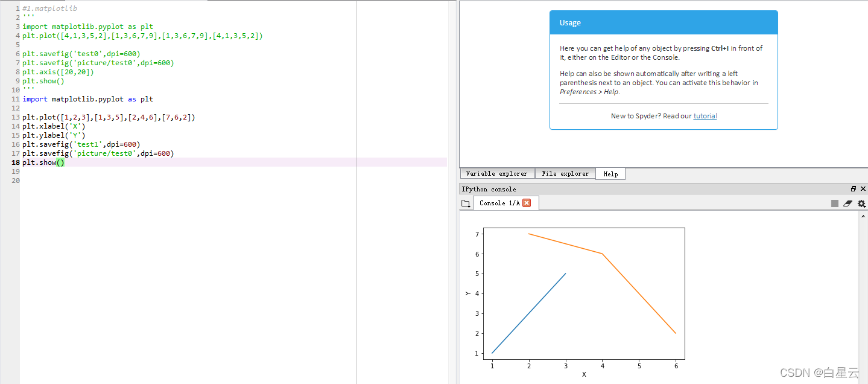Screen dimensions: 868x384
Task: Click the line plt.xlabel('X')
Action: click(54, 126)
